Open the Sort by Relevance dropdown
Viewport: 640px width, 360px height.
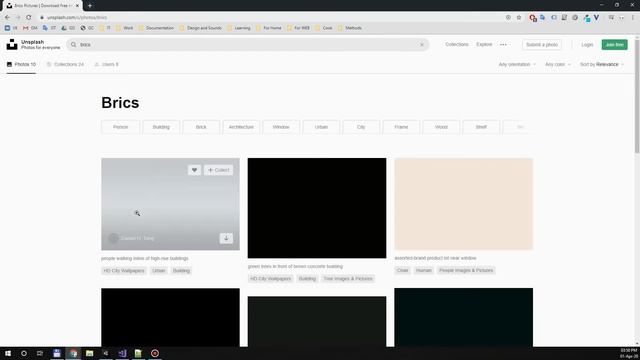602,64
